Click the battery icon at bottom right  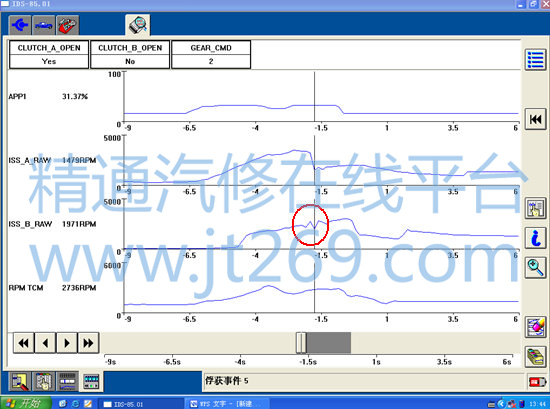pyautogui.click(x=537, y=382)
